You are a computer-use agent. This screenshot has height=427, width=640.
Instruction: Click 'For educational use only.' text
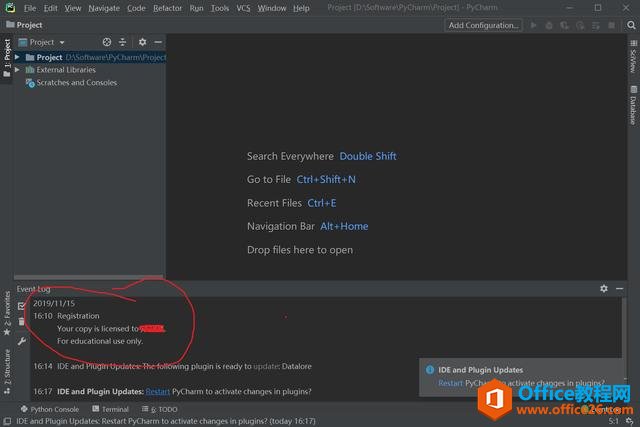[100, 341]
